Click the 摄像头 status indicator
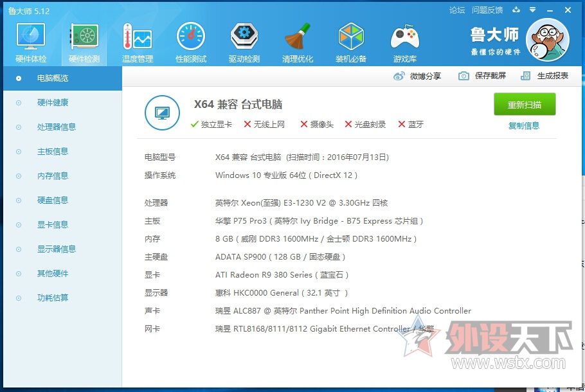Screen dimensions: 585x392 click(317, 125)
